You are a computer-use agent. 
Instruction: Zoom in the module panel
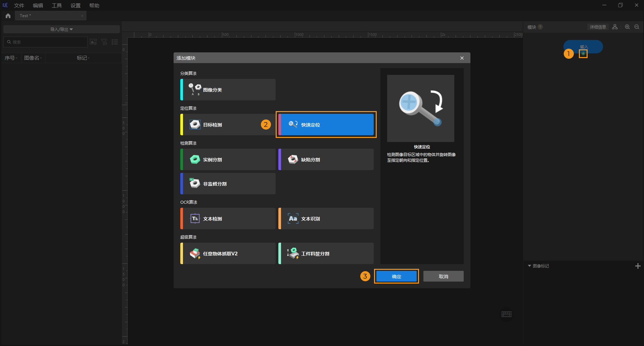627,27
